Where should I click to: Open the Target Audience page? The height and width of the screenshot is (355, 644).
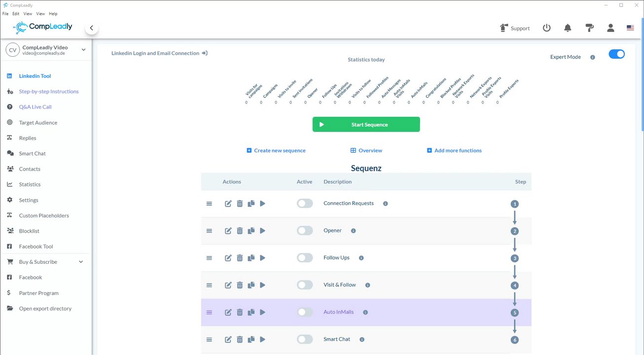38,122
